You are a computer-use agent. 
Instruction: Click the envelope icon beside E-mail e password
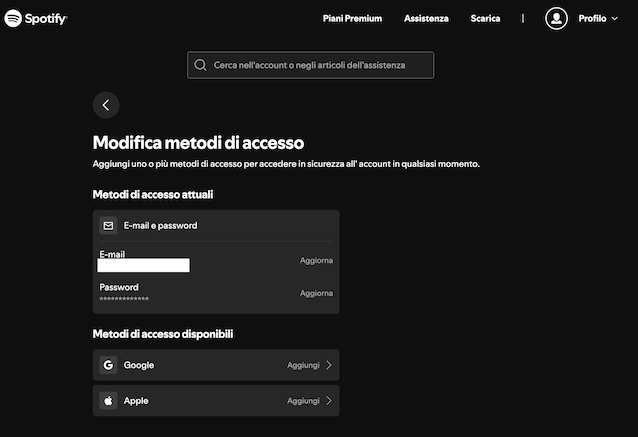[108, 225]
